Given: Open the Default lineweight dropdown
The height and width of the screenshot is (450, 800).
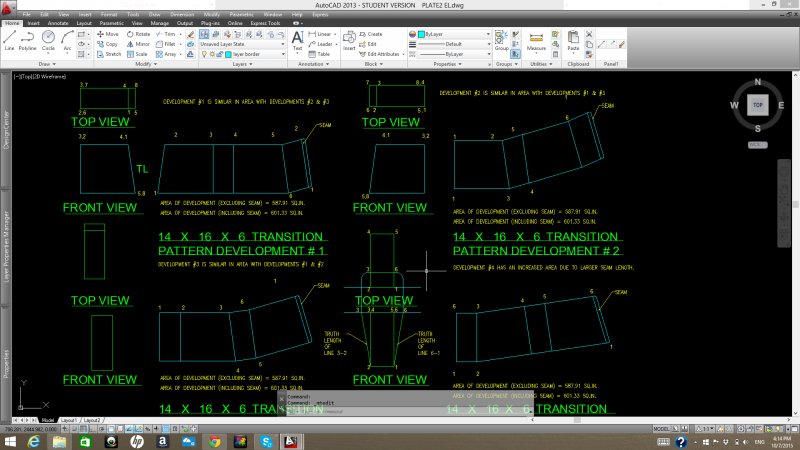Looking at the screenshot, I should 454,44.
